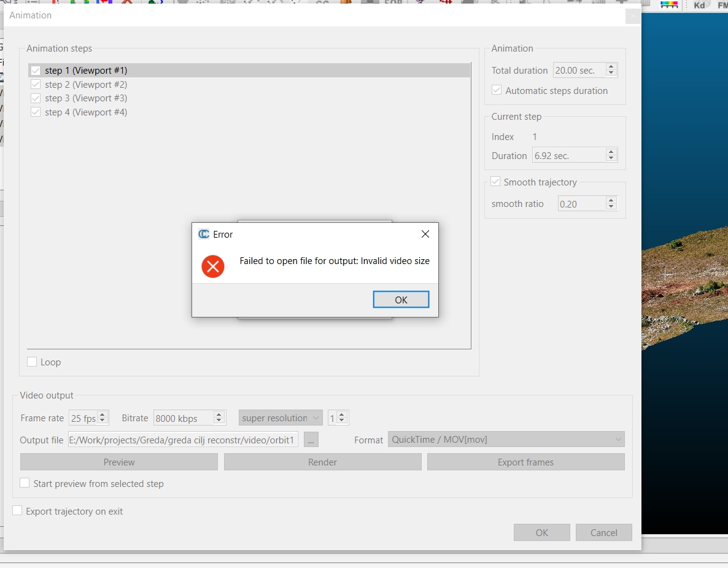Click the current step Duration field

[569, 155]
